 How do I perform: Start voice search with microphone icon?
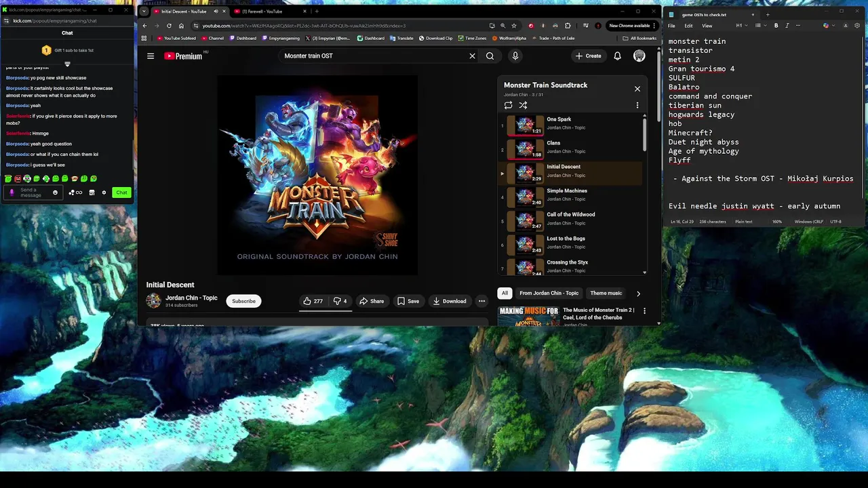(x=515, y=56)
